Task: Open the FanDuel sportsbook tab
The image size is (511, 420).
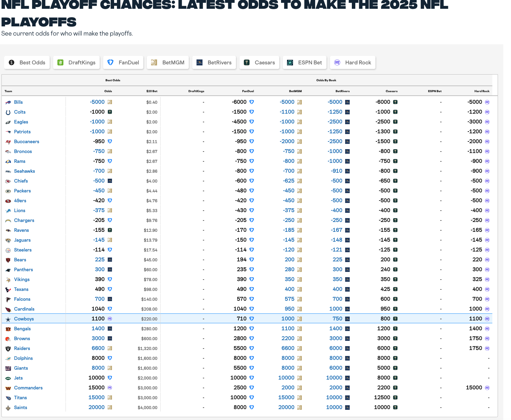Action: [x=124, y=63]
